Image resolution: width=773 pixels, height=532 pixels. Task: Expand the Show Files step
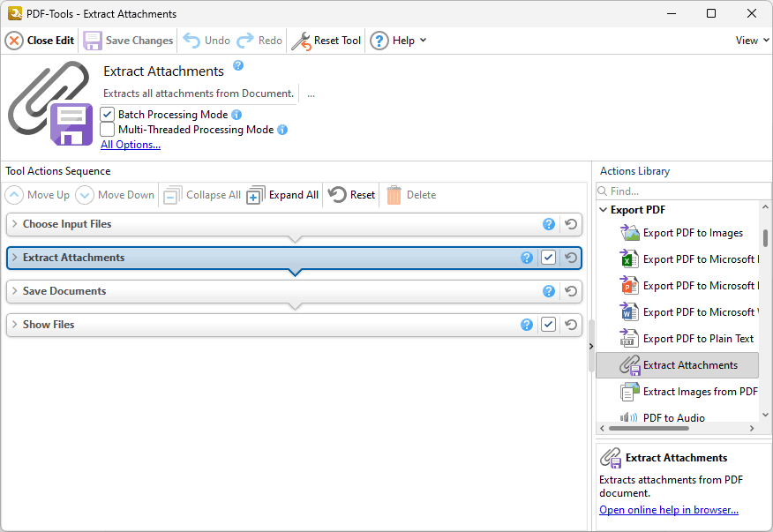(15, 325)
